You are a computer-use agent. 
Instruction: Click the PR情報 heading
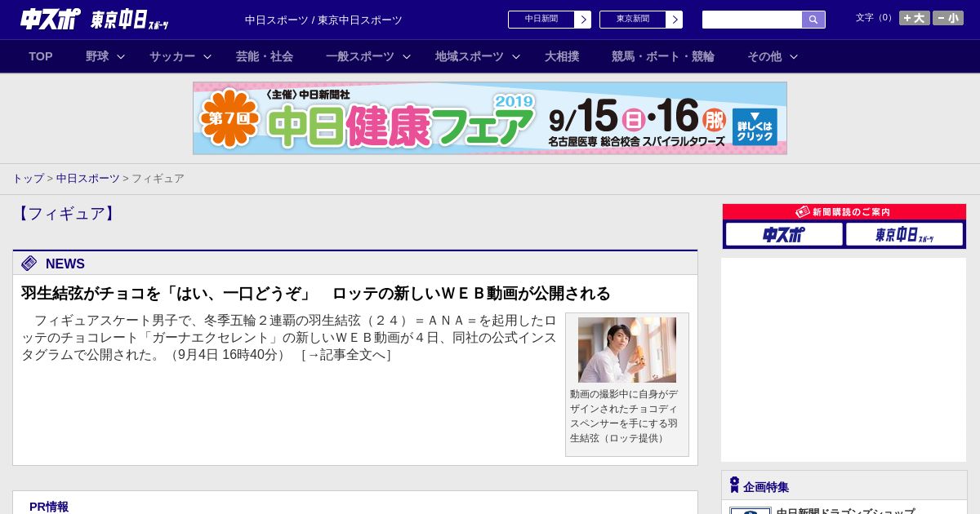49,507
